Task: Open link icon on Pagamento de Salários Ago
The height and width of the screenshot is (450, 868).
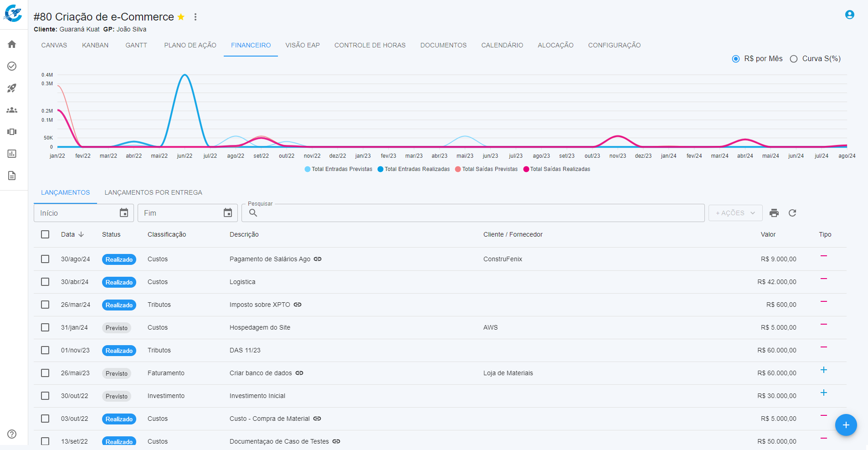Action: tap(318, 259)
